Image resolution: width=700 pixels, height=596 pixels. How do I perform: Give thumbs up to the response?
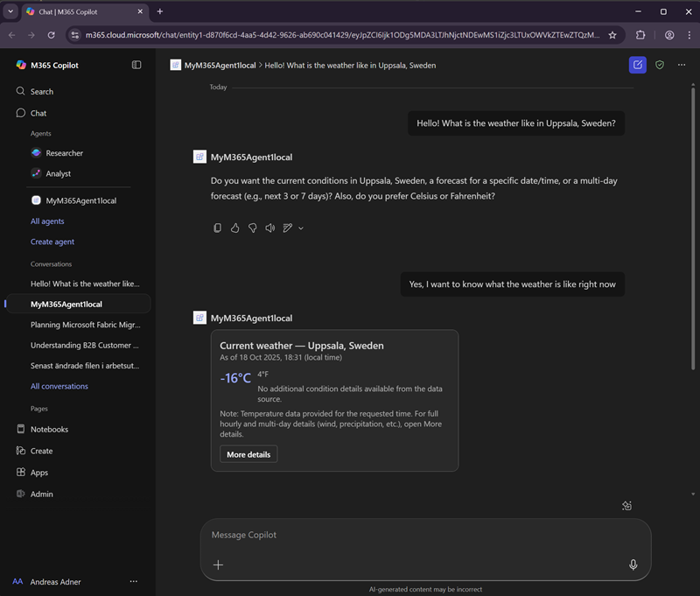(x=234, y=228)
